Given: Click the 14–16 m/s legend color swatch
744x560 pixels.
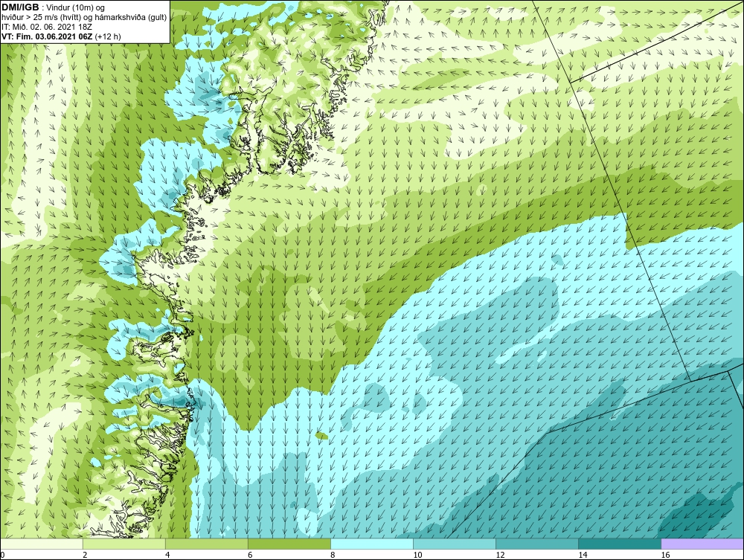Looking at the screenshot, I should 620,544.
